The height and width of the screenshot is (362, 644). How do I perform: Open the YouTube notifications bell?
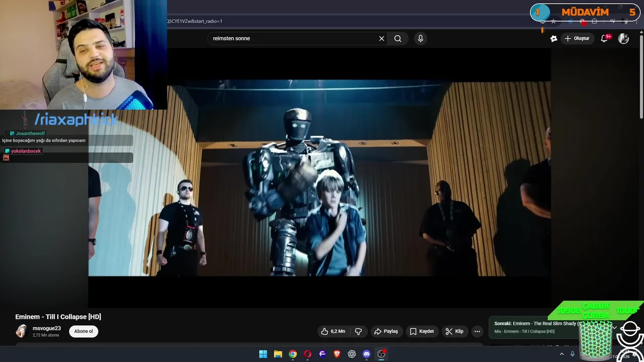(605, 38)
